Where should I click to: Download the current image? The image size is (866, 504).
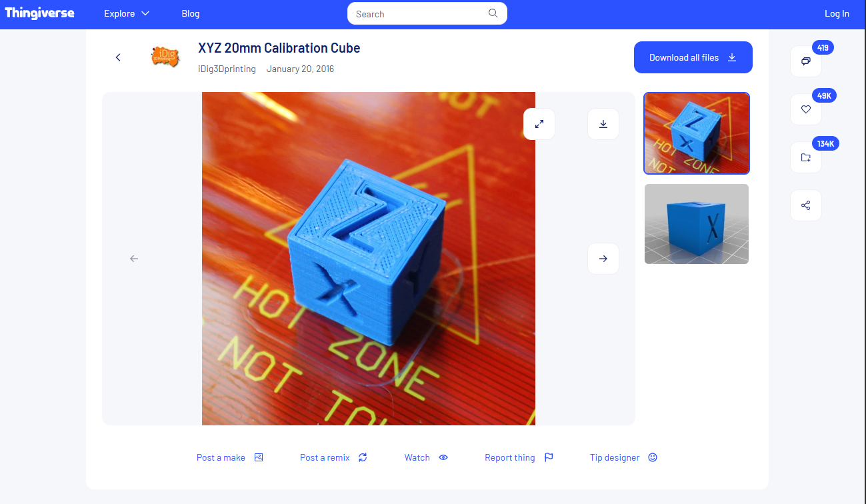tap(603, 124)
